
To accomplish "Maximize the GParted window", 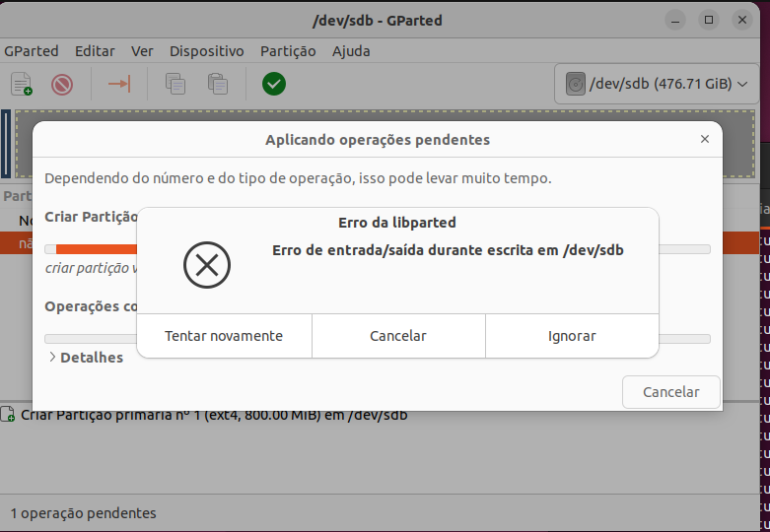I will coord(709,20).
